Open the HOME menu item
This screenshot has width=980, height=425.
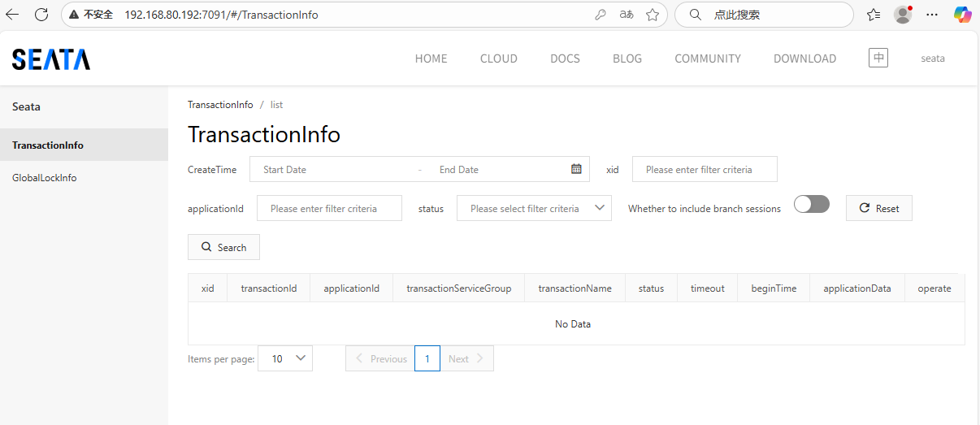(x=431, y=59)
